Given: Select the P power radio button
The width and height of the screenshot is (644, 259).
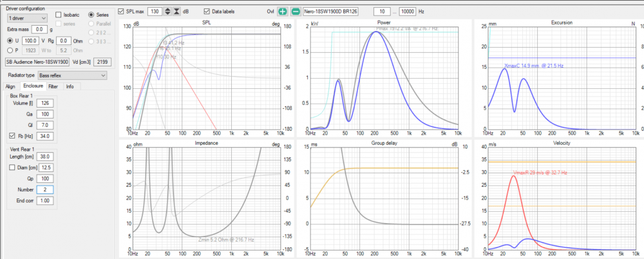Looking at the screenshot, I should 10,50.
